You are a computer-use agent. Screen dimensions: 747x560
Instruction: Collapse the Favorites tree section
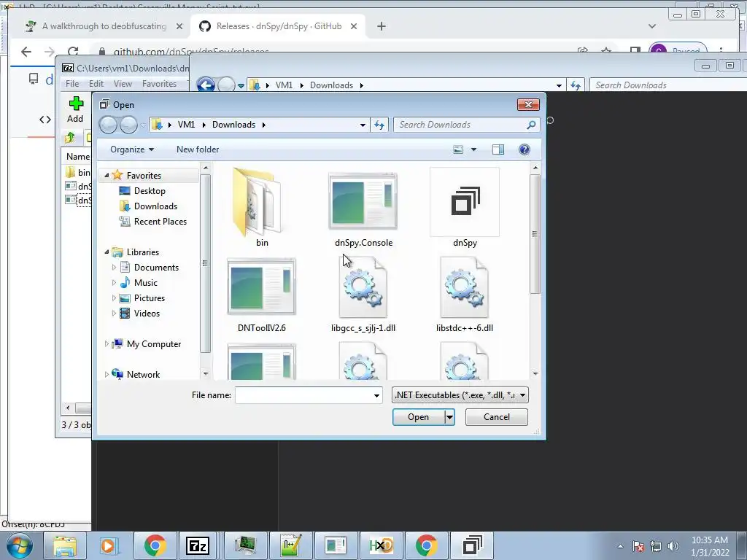(x=107, y=175)
